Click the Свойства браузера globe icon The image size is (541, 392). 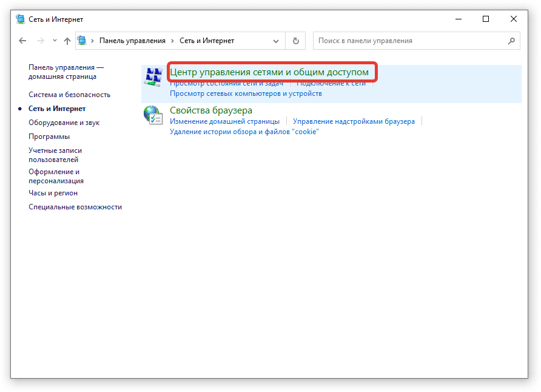[153, 115]
